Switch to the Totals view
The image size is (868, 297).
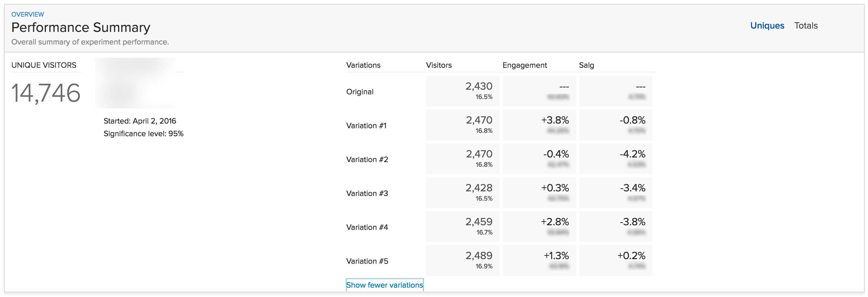pos(806,26)
